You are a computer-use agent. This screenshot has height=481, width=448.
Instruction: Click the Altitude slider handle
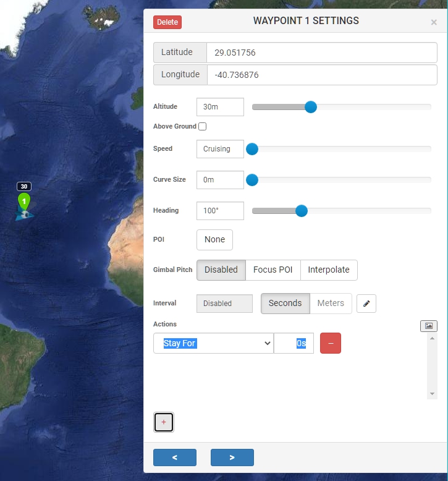[x=311, y=107]
